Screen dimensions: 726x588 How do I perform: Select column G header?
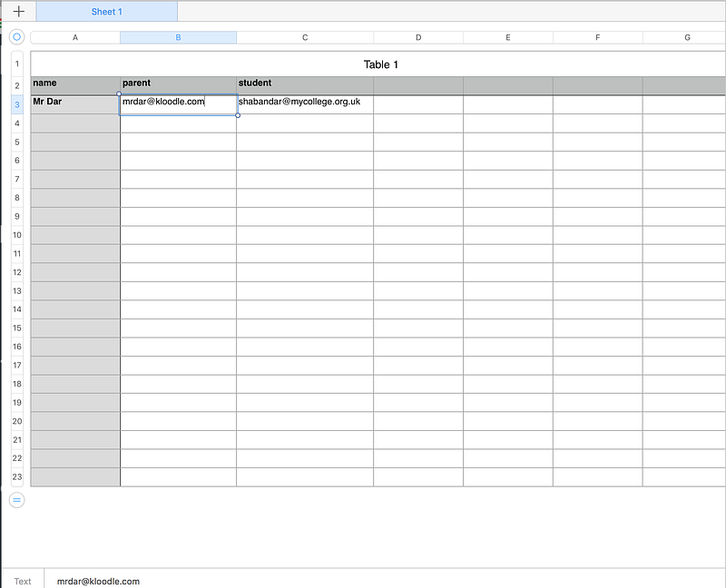pos(684,37)
